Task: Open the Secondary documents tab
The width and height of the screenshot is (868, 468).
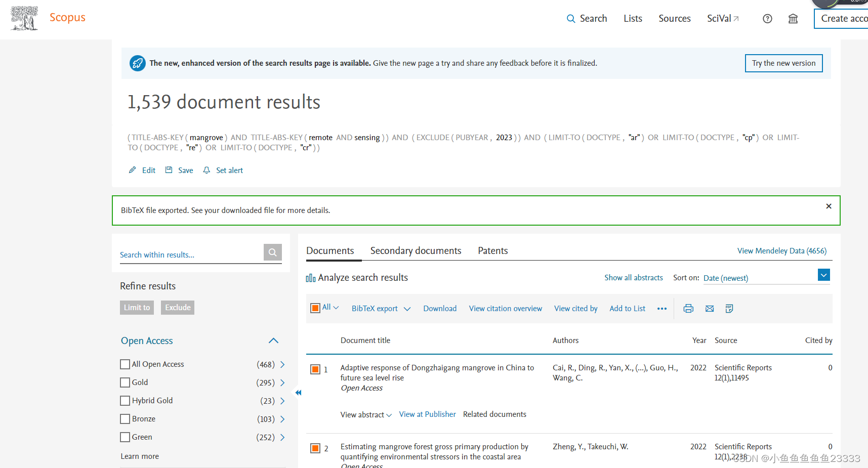Action: pos(416,250)
